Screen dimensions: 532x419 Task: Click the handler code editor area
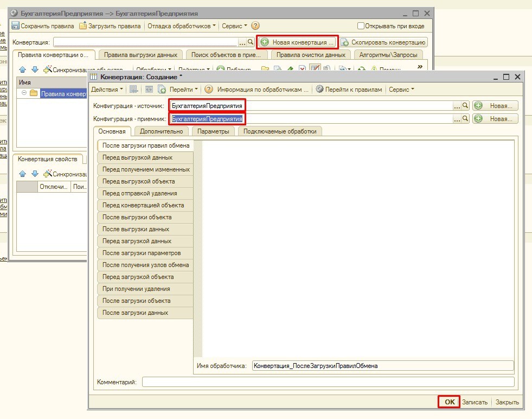(x=358, y=249)
